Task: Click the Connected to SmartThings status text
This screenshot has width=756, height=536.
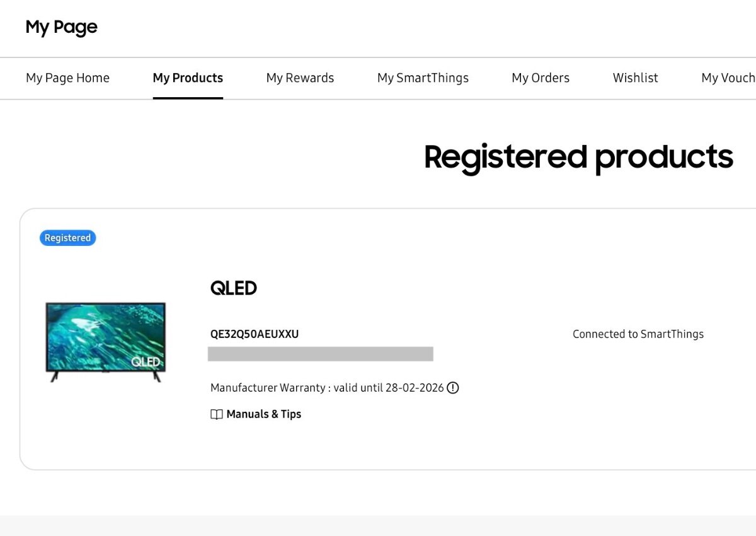Action: (x=638, y=334)
